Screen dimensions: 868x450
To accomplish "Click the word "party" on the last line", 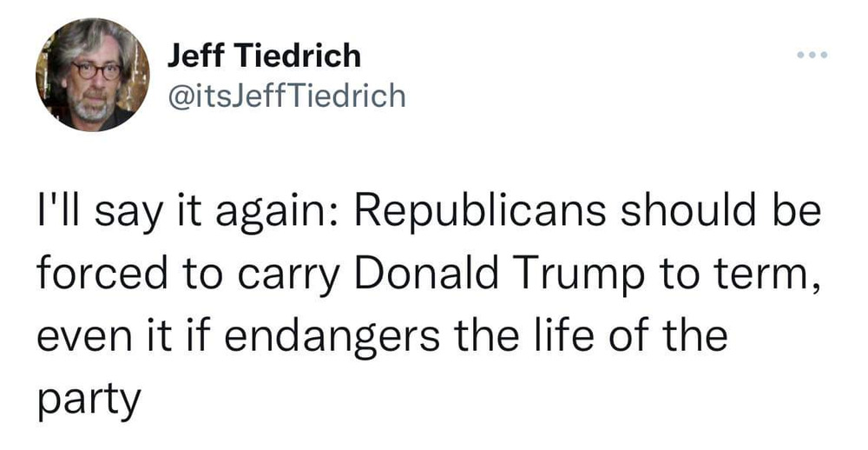I will point(87,401).
